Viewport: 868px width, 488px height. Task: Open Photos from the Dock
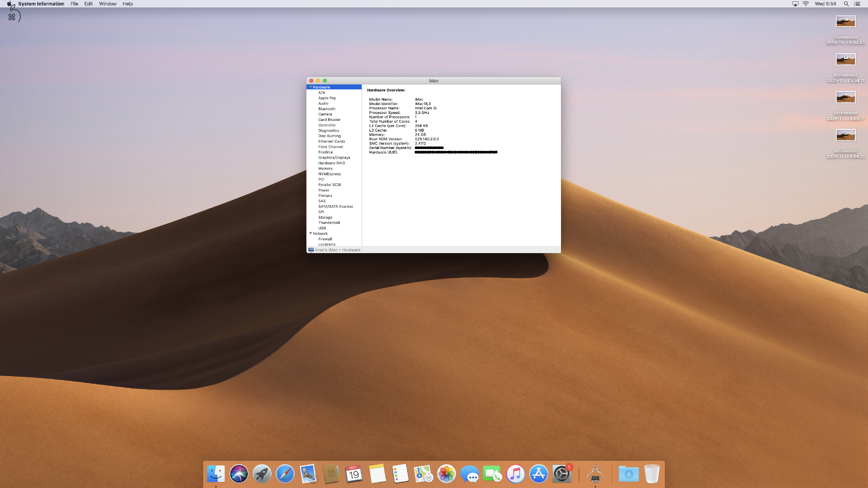[446, 474]
